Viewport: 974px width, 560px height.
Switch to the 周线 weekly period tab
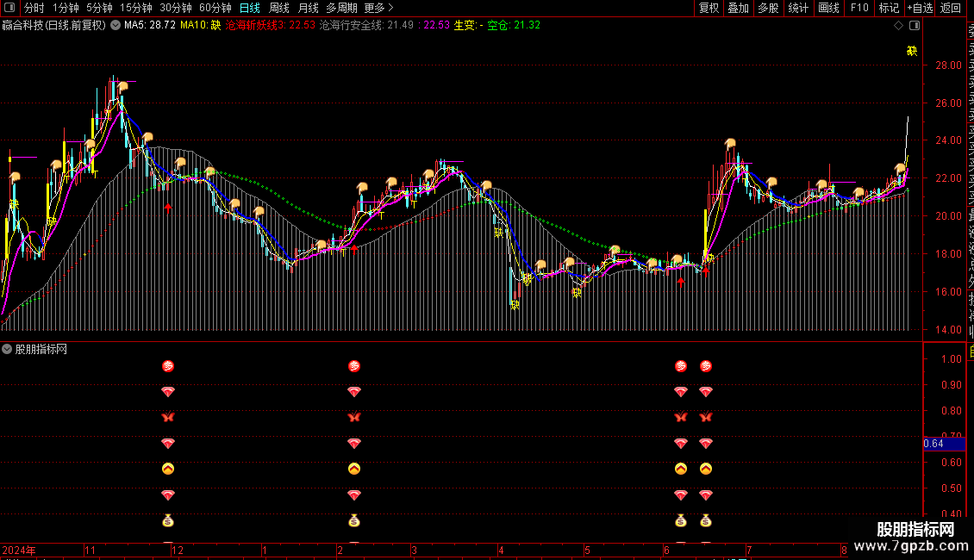pyautogui.click(x=279, y=8)
